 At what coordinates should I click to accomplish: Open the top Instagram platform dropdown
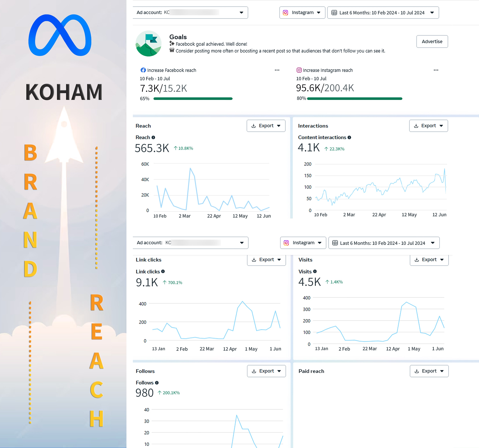302,12
